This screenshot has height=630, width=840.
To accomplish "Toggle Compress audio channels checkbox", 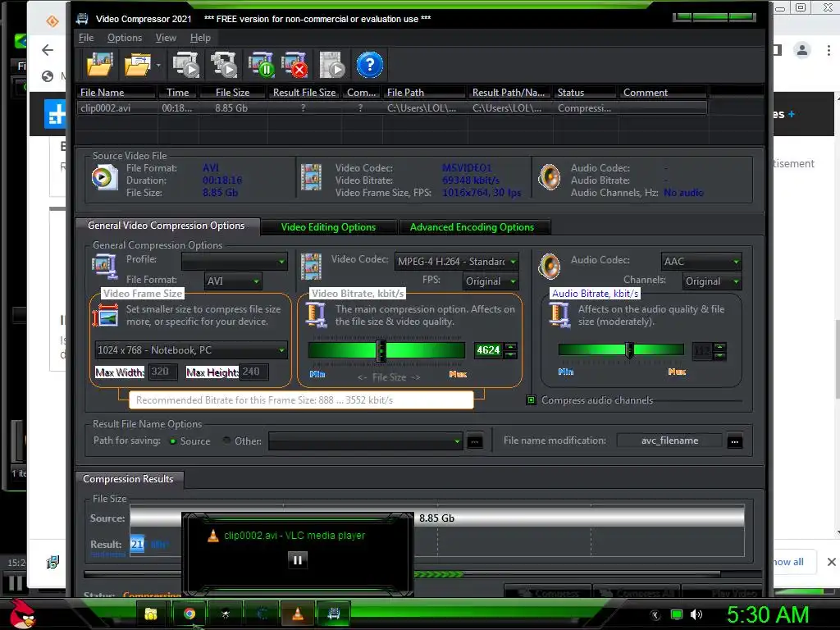I will coord(531,400).
